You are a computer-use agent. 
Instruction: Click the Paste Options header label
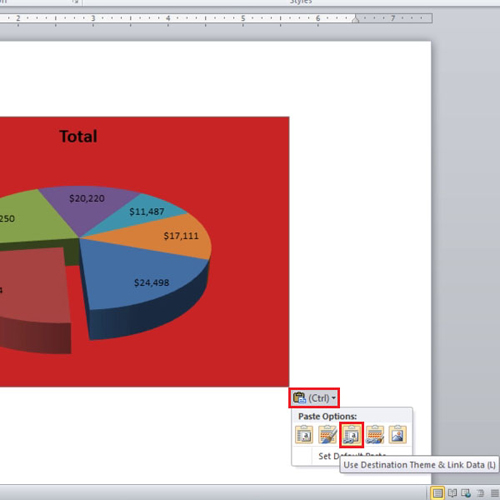click(327, 416)
